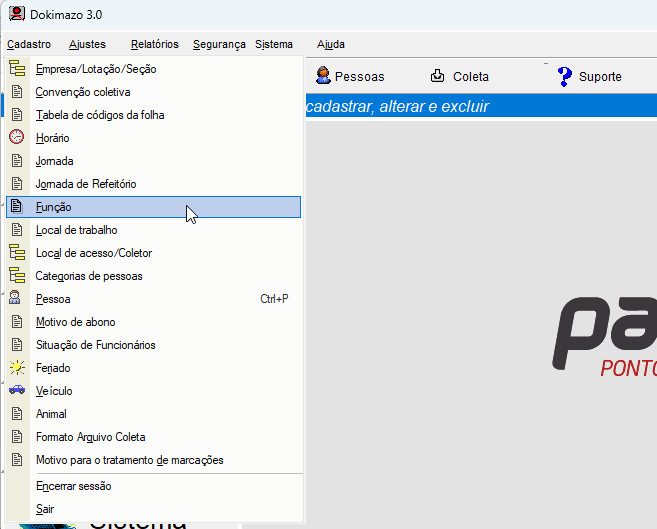Click the clock icon beside Horário
The width and height of the screenshot is (657, 529).
click(16, 138)
